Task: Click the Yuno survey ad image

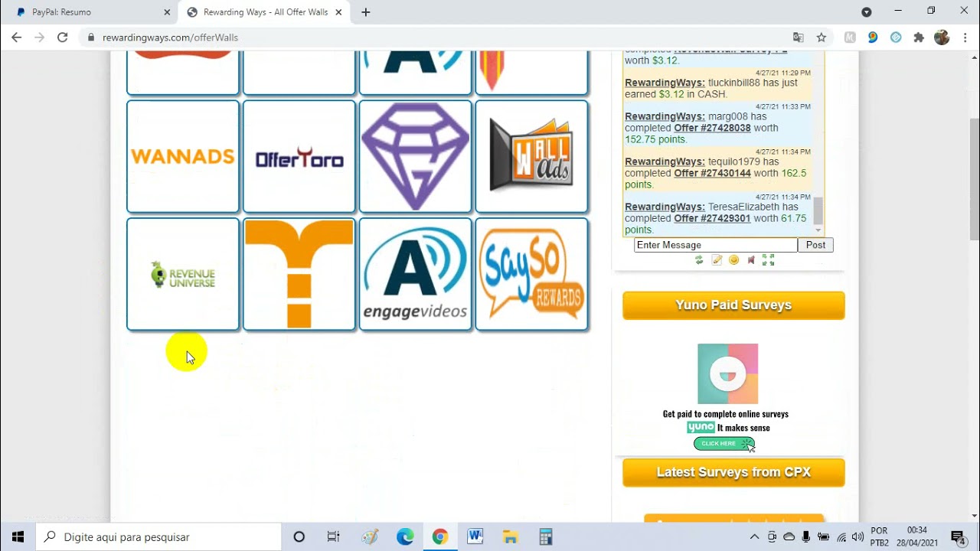Action: click(x=727, y=373)
